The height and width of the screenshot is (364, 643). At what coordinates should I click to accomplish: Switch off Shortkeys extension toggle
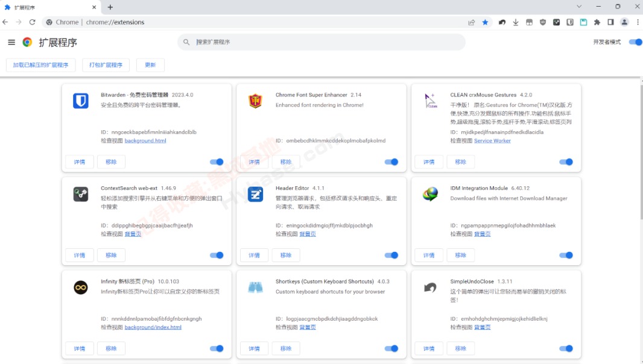click(x=391, y=348)
